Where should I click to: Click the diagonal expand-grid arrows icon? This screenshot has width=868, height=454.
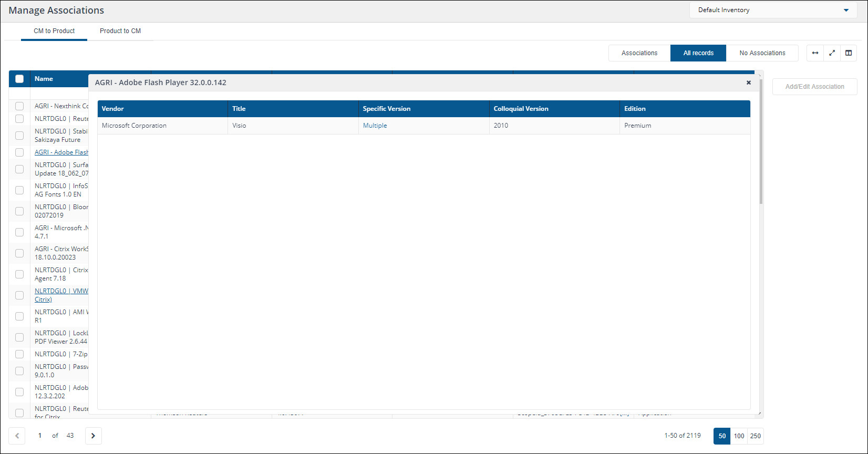click(x=832, y=53)
